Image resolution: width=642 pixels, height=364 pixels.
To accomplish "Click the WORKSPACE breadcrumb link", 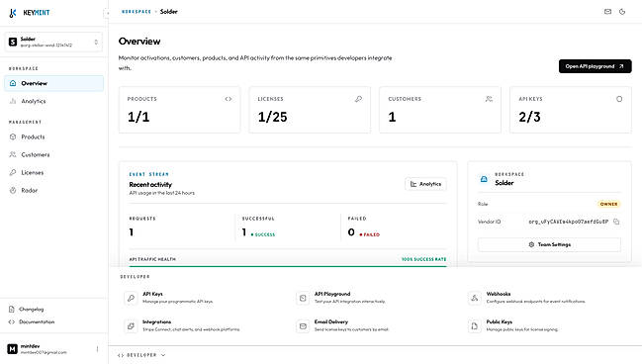I will (x=137, y=12).
